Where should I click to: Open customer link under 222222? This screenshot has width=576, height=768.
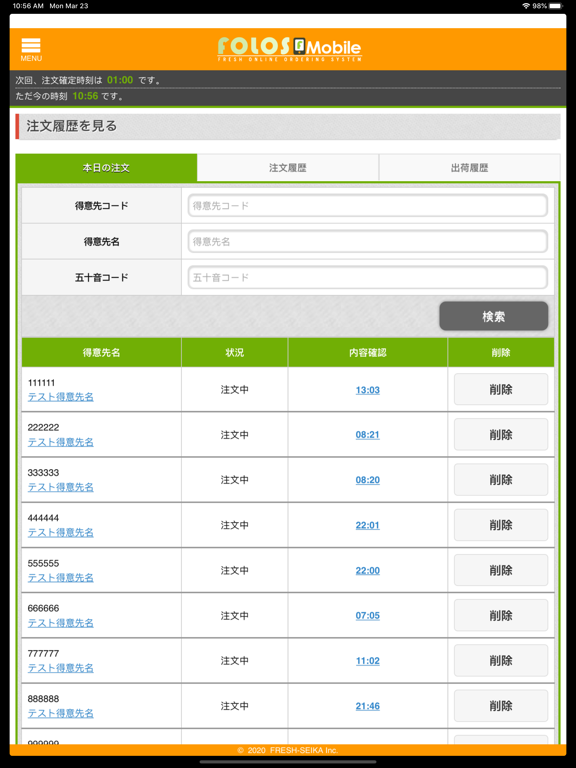pos(61,442)
